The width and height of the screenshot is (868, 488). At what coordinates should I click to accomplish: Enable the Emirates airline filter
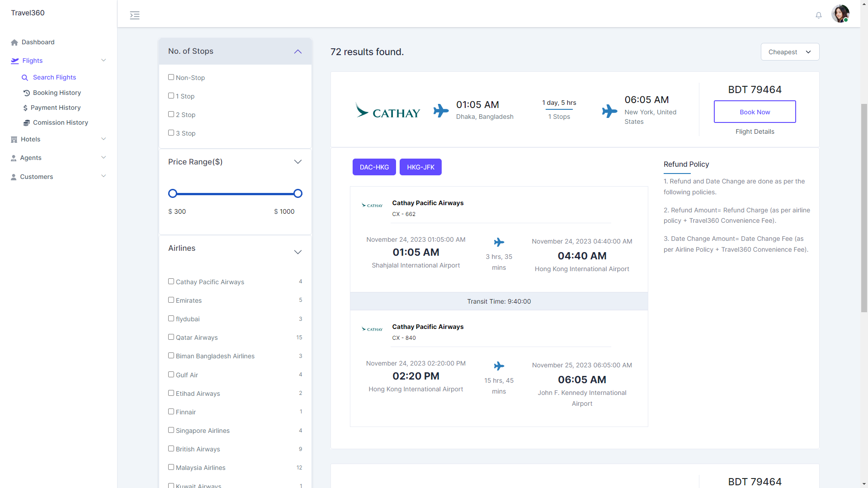tap(171, 300)
